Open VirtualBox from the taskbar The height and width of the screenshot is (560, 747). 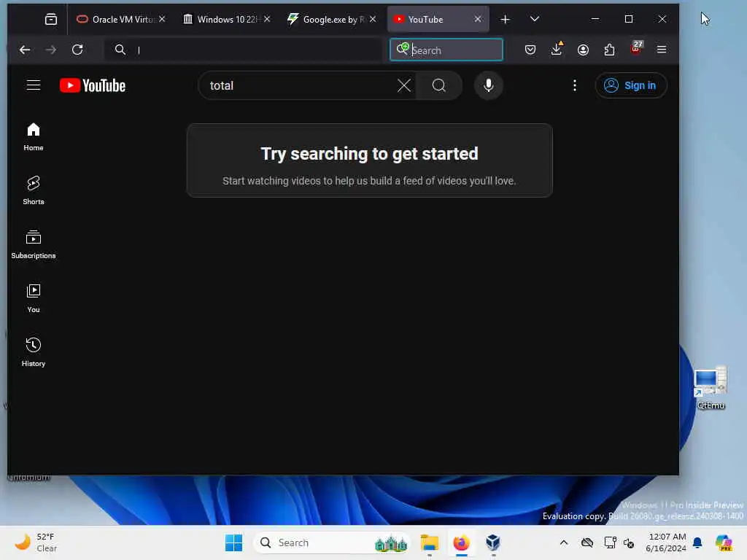click(x=493, y=542)
